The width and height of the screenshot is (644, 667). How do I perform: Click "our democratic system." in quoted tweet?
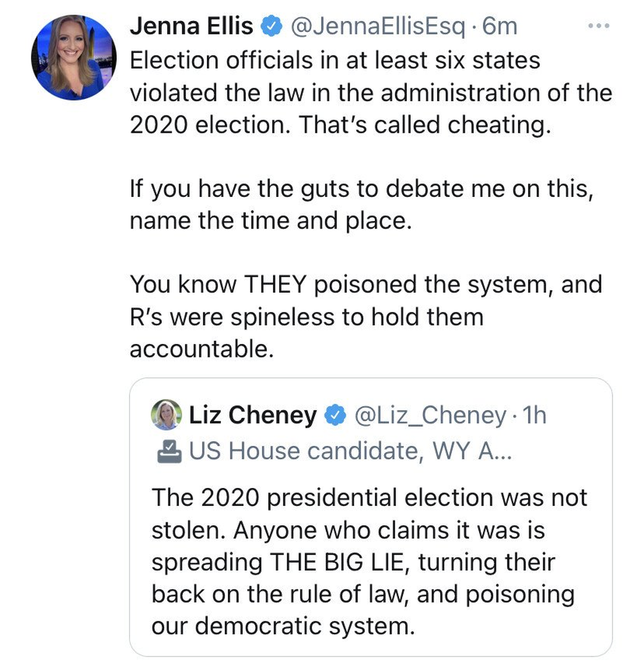(x=283, y=627)
